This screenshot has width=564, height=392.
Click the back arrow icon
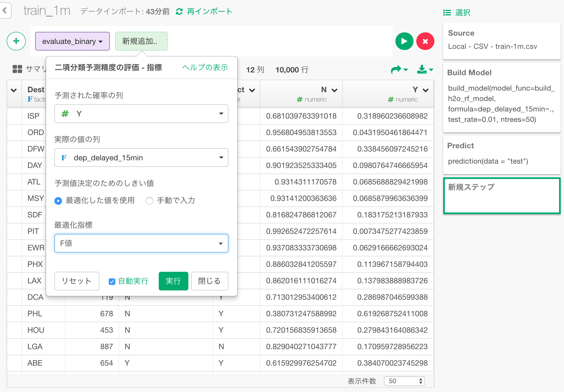5,11
